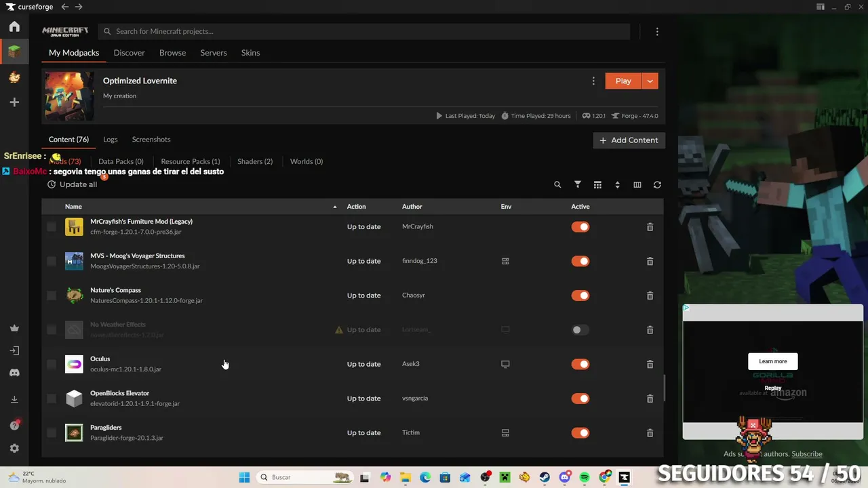Disable the Nature's Compass mod switch

(x=580, y=296)
